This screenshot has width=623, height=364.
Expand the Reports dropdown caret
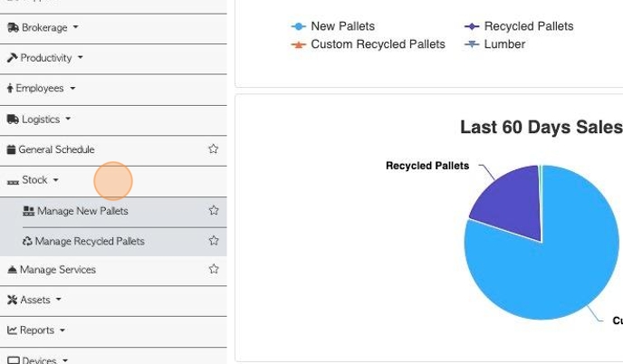(62, 330)
